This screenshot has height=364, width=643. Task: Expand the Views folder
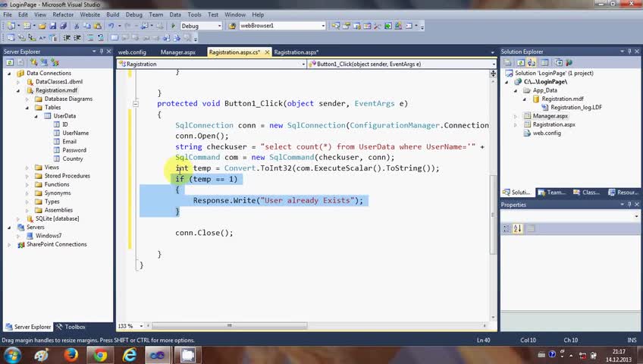[x=27, y=168]
